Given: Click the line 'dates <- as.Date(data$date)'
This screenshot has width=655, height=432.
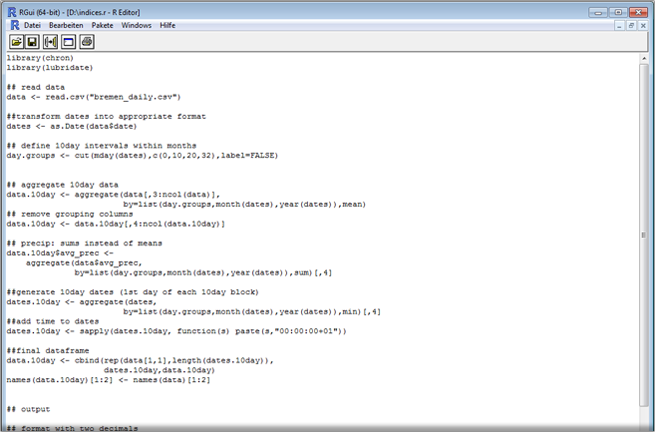Looking at the screenshot, I should click(71, 126).
